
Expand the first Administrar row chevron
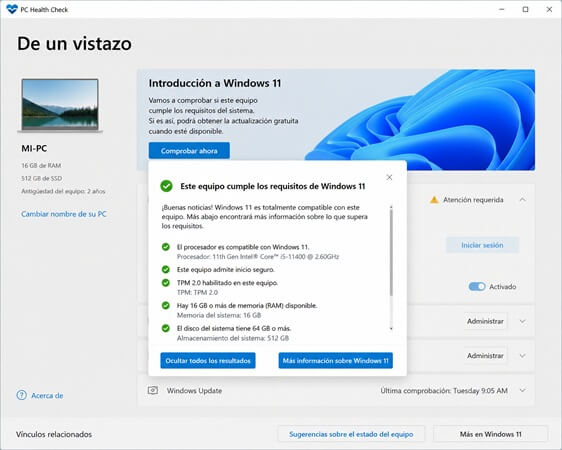point(523,321)
